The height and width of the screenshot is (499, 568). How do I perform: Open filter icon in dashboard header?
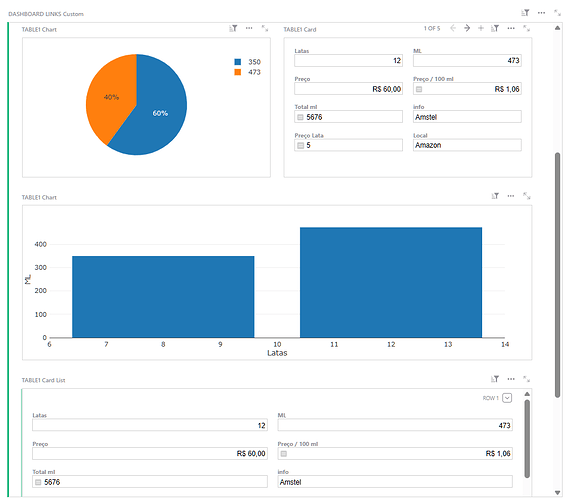click(x=525, y=13)
